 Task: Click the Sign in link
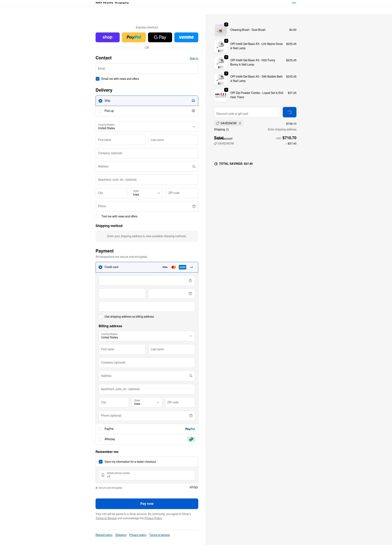pyautogui.click(x=194, y=58)
